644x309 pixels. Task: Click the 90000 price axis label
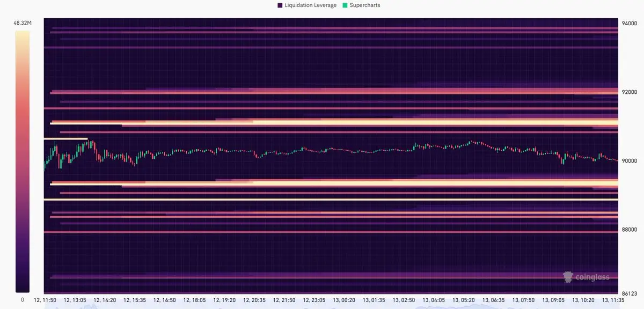click(629, 161)
